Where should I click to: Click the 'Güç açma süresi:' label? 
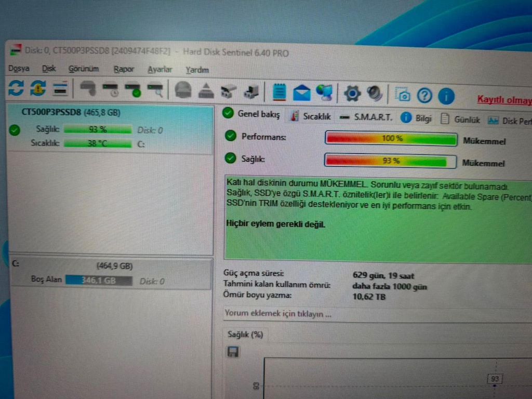pyautogui.click(x=254, y=273)
